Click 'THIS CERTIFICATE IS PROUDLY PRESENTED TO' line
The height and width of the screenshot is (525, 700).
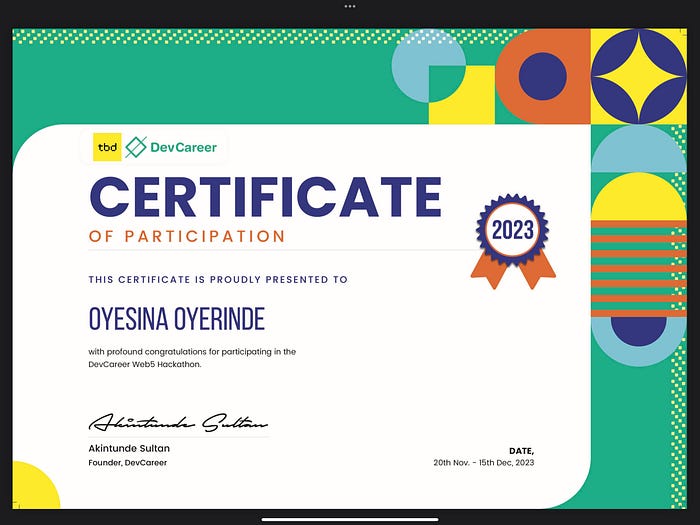point(218,279)
